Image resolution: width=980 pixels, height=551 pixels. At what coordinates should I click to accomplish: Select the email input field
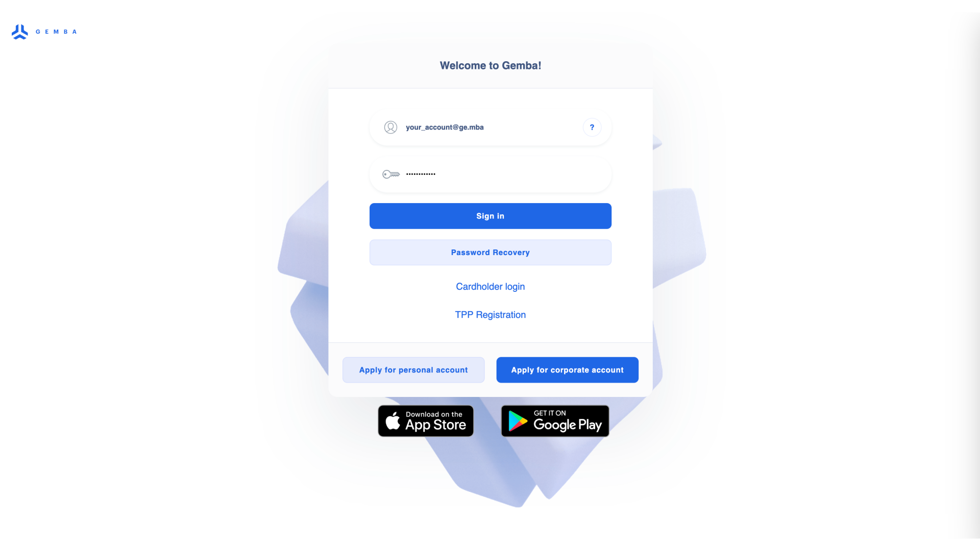[x=490, y=127]
